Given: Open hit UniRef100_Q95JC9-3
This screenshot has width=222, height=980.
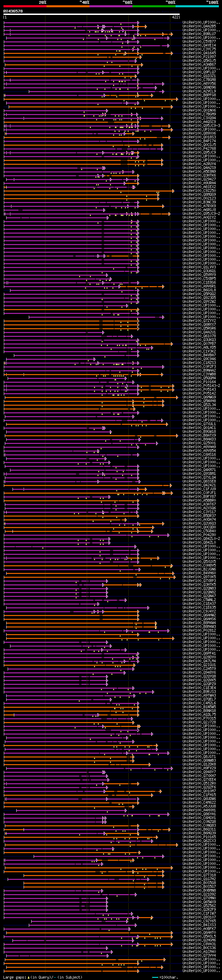Looking at the screenshot, I should click(201, 125).
